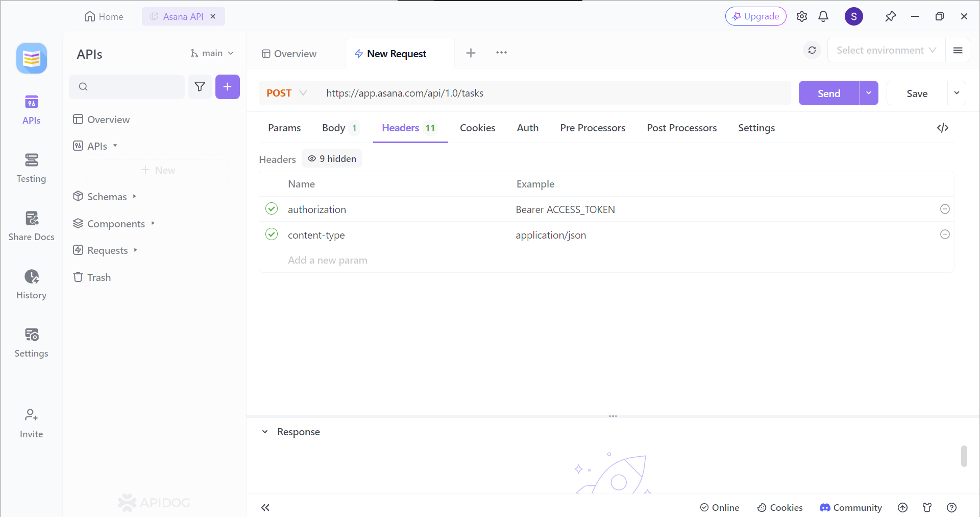Screen dimensions: 980x517
Task: Open the code generation view
Action: click(x=943, y=128)
